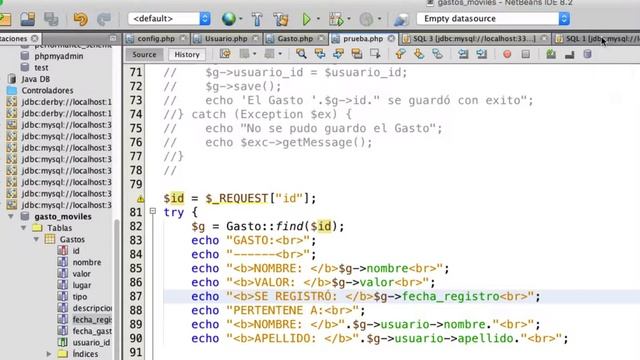The height and width of the screenshot is (360, 640).
Task: Click Next Bookmark icon
Action: 419,54
